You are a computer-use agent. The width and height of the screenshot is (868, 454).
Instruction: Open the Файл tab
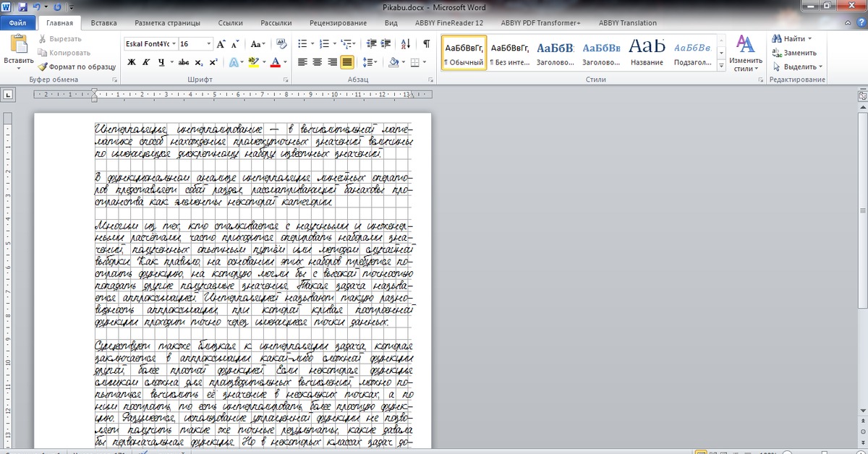click(x=18, y=23)
